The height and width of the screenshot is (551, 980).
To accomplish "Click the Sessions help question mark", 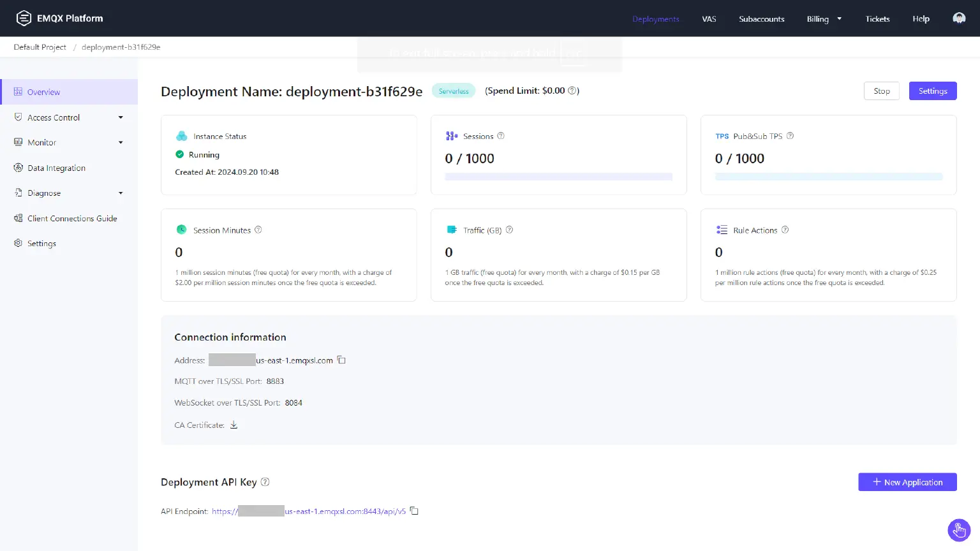I will tap(501, 135).
